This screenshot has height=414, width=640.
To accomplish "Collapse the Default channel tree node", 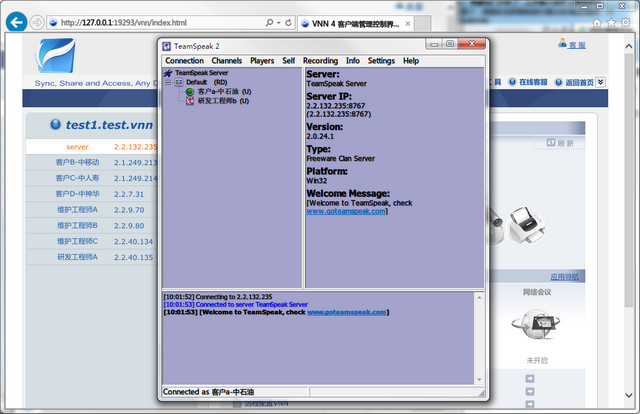I will point(168,82).
